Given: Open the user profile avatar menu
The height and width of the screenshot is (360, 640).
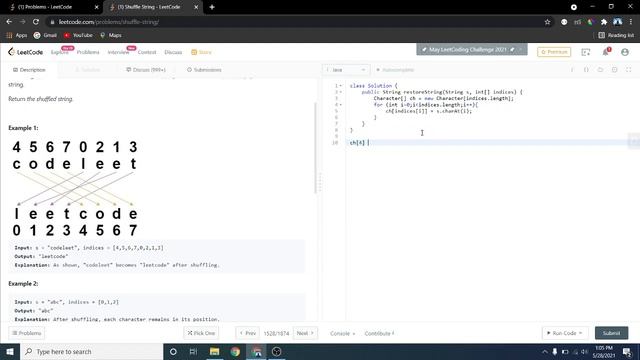Looking at the screenshot, I should tap(624, 52).
